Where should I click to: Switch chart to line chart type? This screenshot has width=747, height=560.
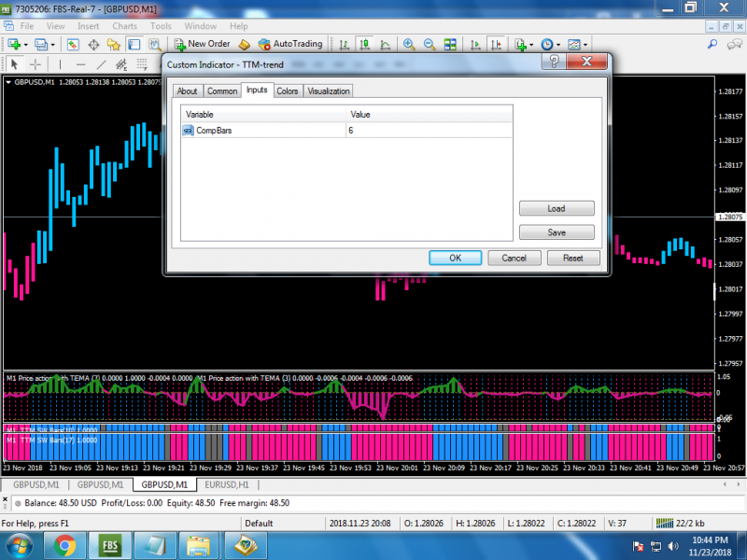pos(386,45)
